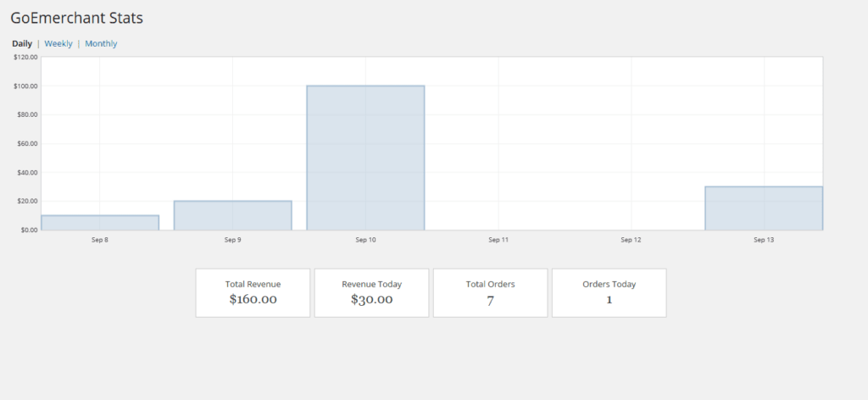Click the $120.00 y-axis label

coord(25,57)
